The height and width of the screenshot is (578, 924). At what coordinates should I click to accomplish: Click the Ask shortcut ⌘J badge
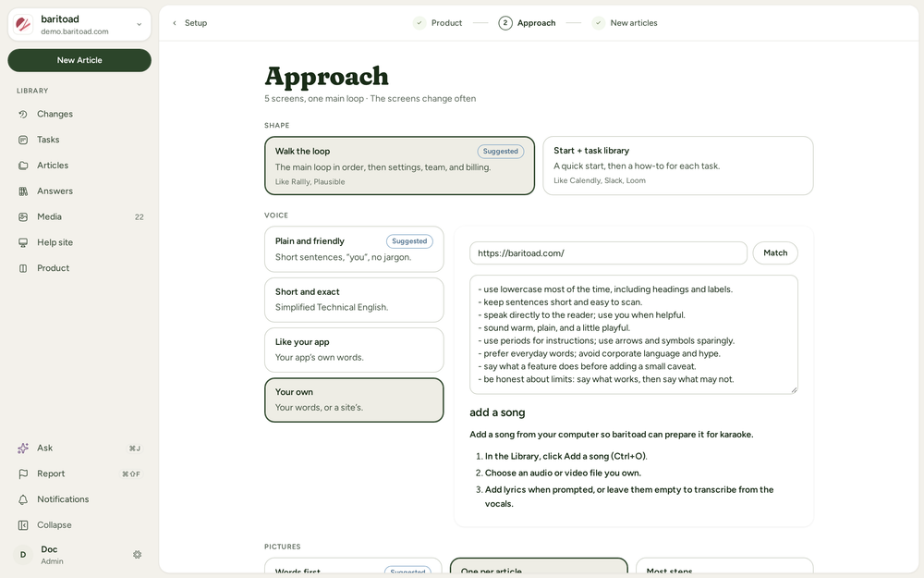135,449
